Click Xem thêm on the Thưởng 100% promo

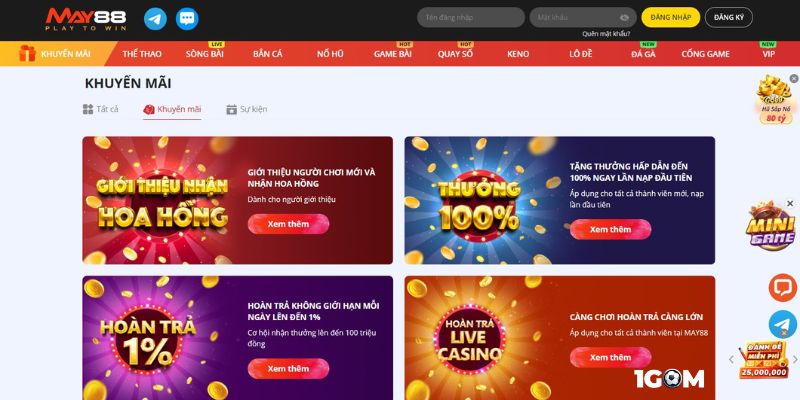[610, 229]
